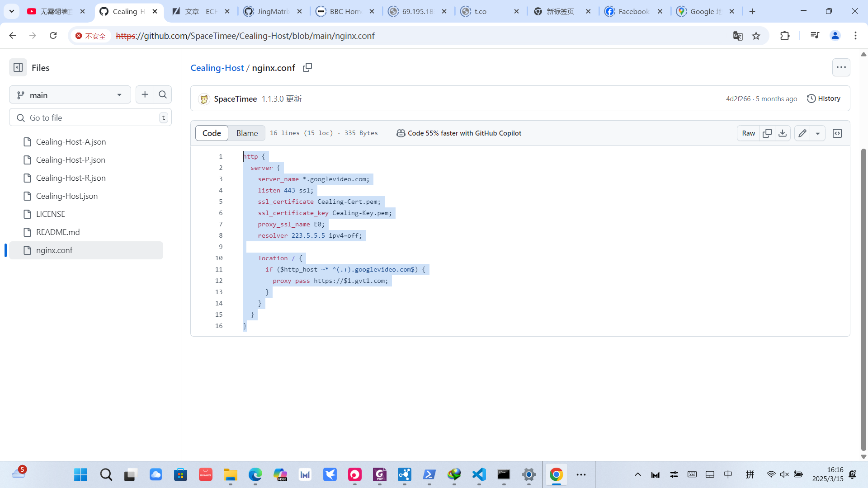
Task: Focus the Go to file search box
Action: (x=90, y=117)
